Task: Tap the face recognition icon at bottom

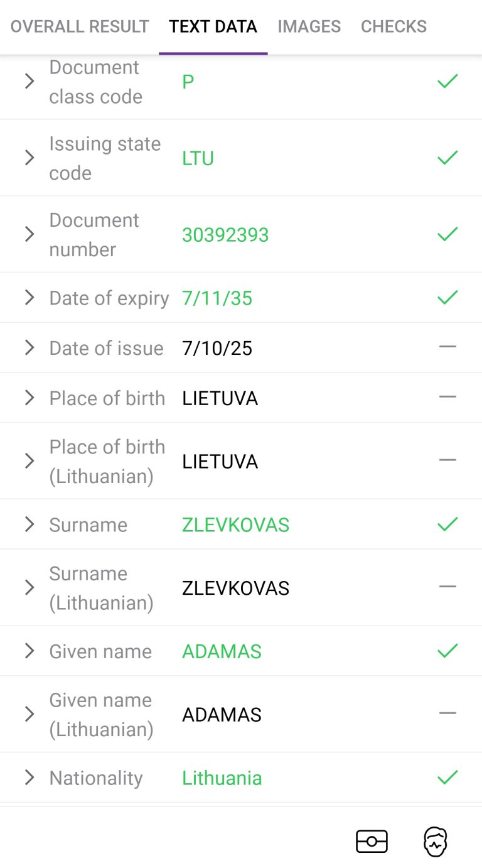Action: [x=436, y=842]
